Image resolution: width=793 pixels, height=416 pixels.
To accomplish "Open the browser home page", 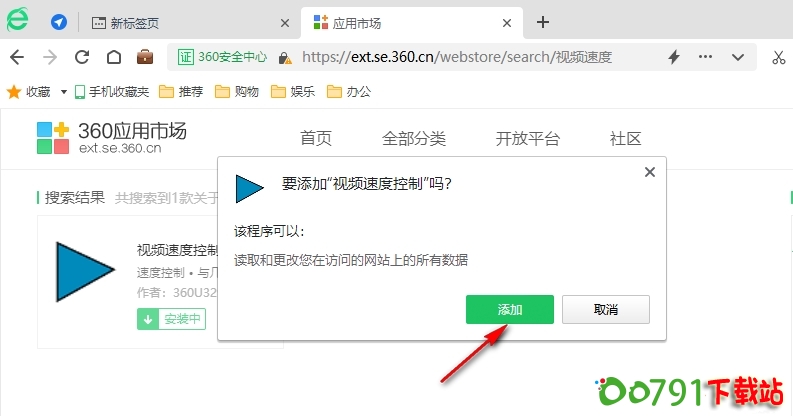I will point(114,57).
